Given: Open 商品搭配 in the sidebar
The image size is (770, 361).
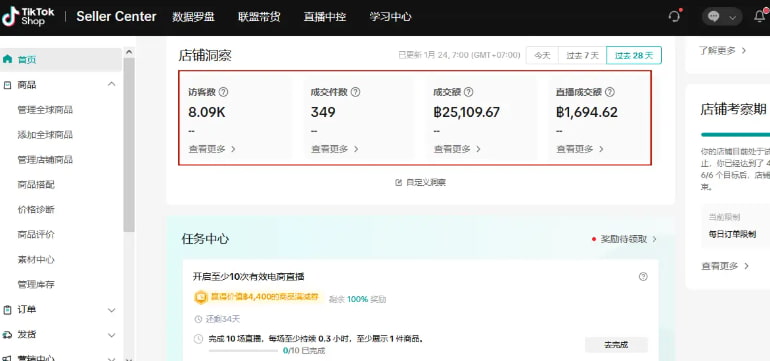Looking at the screenshot, I should click(x=36, y=185).
